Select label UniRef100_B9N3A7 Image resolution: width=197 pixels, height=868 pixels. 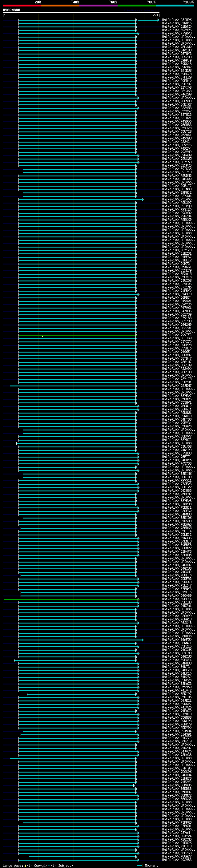(177, 67)
